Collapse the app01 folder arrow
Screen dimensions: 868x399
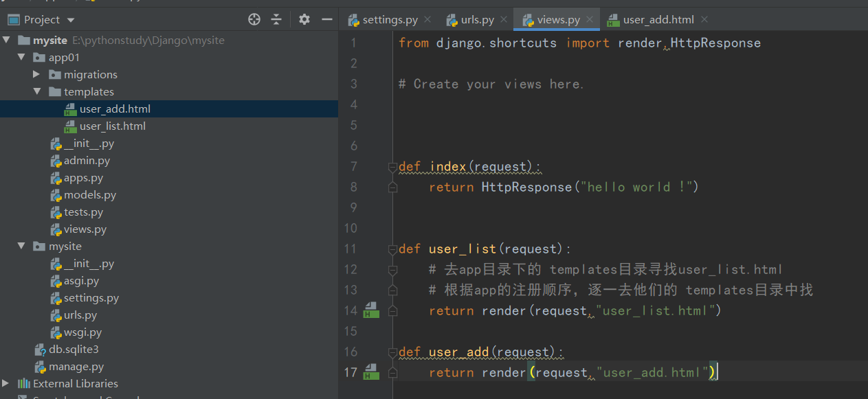tap(22, 57)
